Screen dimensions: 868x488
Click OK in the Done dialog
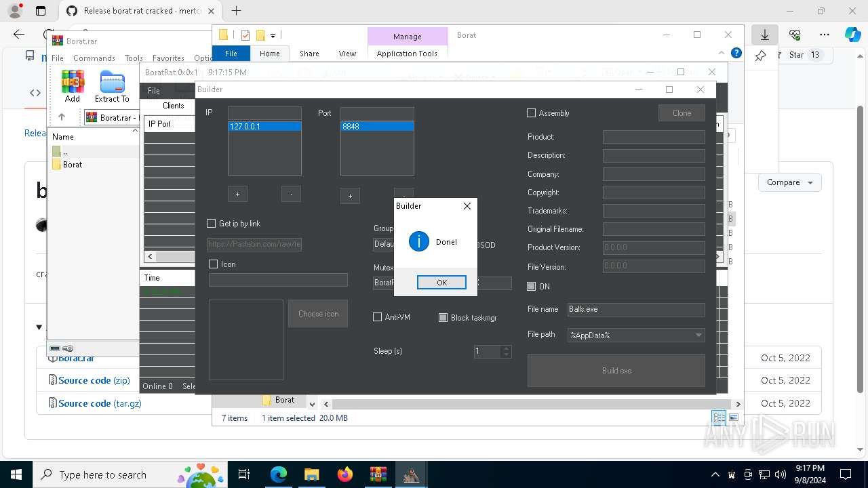click(441, 283)
